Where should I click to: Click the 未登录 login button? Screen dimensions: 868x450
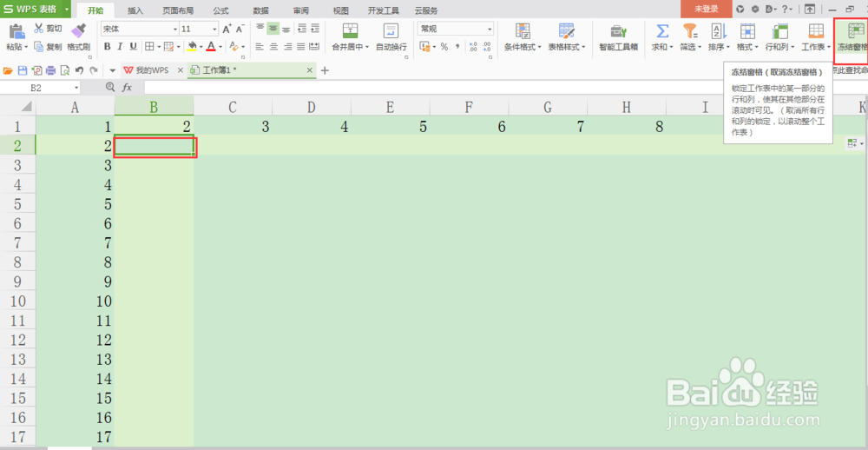tap(707, 9)
